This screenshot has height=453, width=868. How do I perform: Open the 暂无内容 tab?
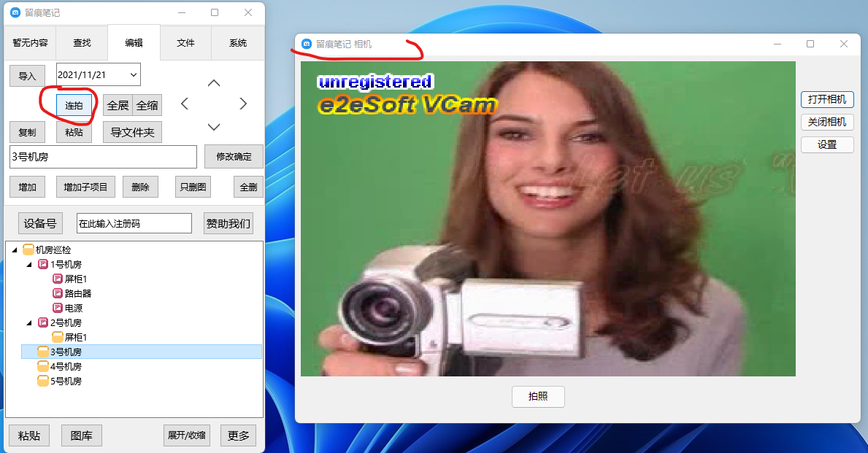tap(30, 42)
